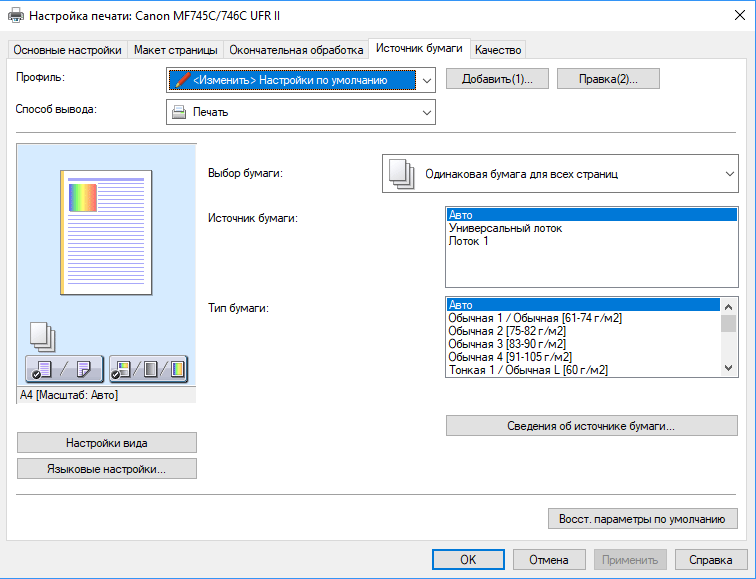The height and width of the screenshot is (579, 756).
Task: Close the print settings dialog
Action: click(740, 15)
